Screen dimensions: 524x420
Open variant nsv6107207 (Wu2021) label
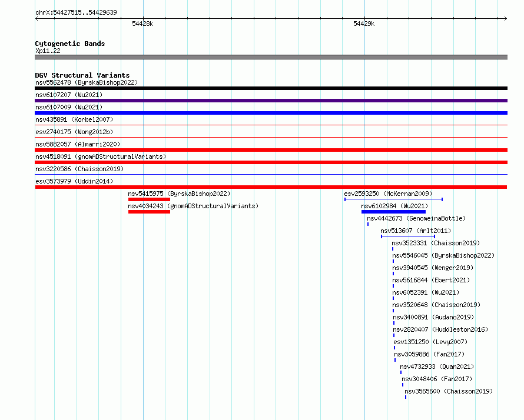point(69,95)
